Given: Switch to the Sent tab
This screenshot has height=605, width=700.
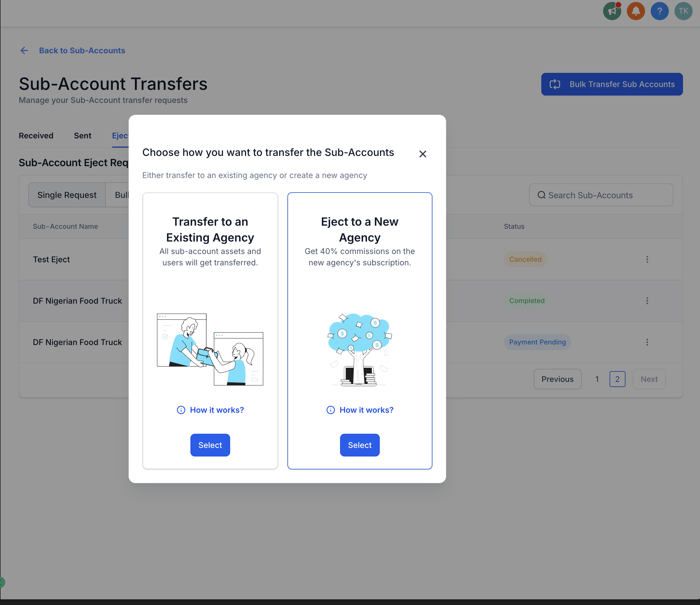Looking at the screenshot, I should (82, 136).
